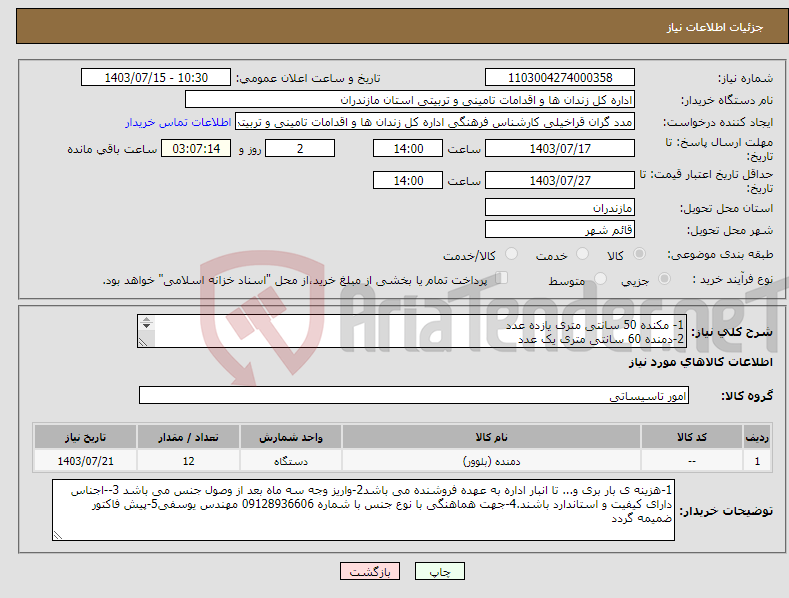Select the کالا/خدمت radio button
This screenshot has width=789, height=598.
coord(511,254)
